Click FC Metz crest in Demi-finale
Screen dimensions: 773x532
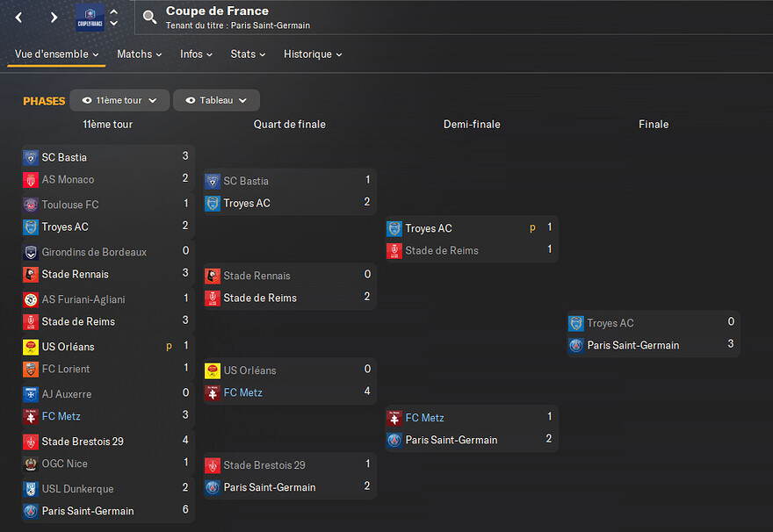pos(394,418)
